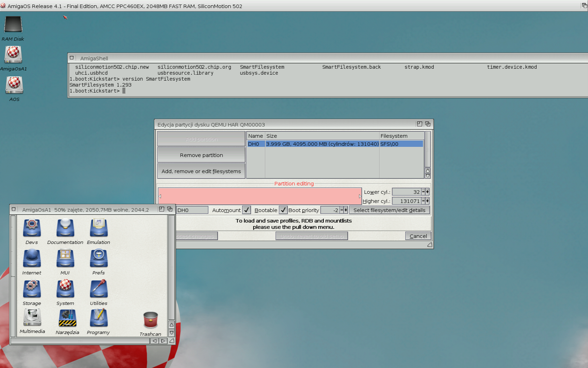Decrease the Lower cyl. value with minus

(x=423, y=192)
